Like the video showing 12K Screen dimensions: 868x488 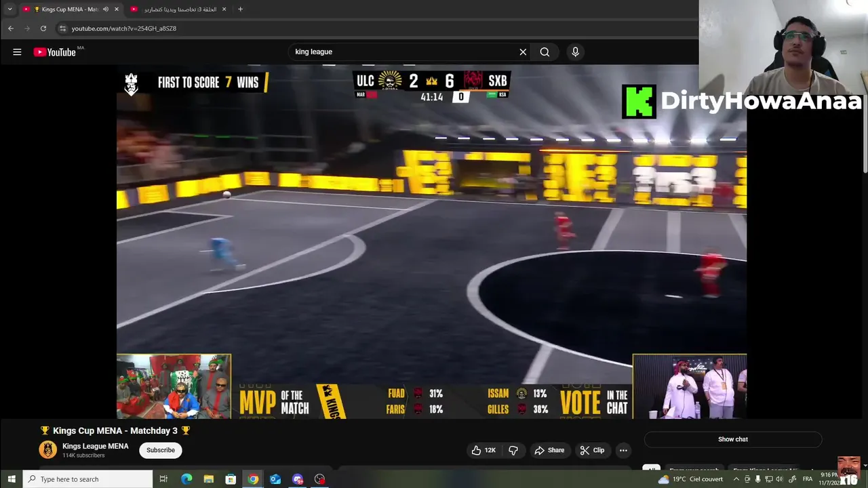pyautogui.click(x=485, y=450)
